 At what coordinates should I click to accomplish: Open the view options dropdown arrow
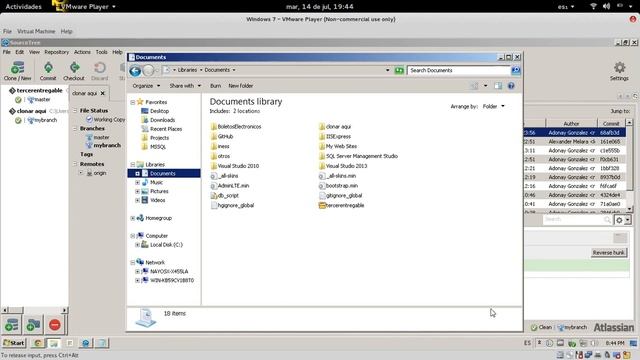485,86
